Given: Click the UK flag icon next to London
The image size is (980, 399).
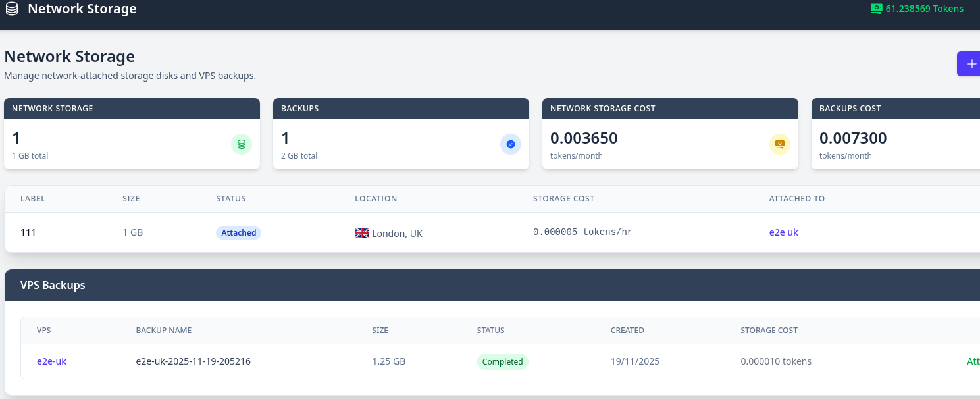Looking at the screenshot, I should pyautogui.click(x=362, y=232).
